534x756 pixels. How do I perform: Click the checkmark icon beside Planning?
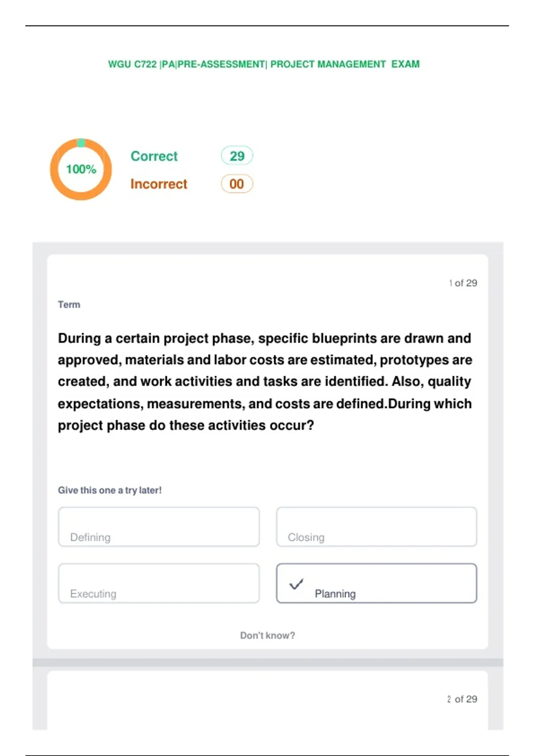point(296,583)
